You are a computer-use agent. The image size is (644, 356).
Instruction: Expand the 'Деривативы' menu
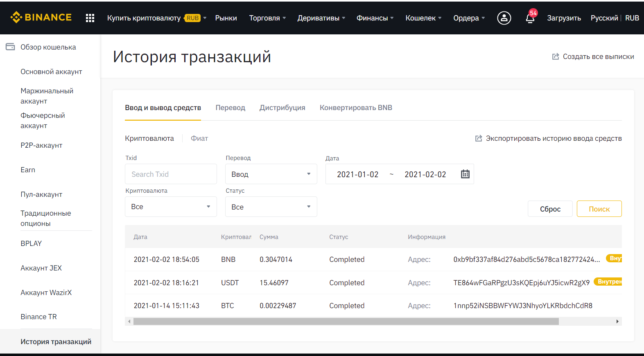pyautogui.click(x=321, y=18)
